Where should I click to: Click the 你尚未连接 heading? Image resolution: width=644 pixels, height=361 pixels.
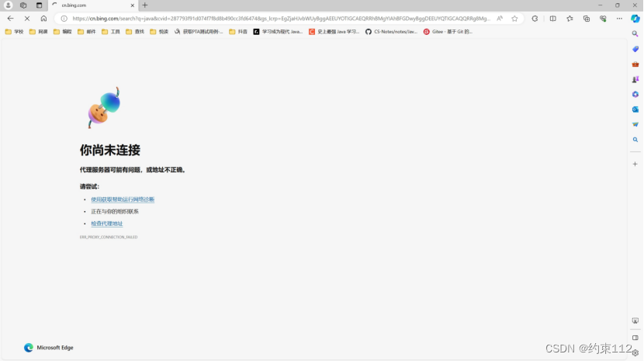point(110,150)
